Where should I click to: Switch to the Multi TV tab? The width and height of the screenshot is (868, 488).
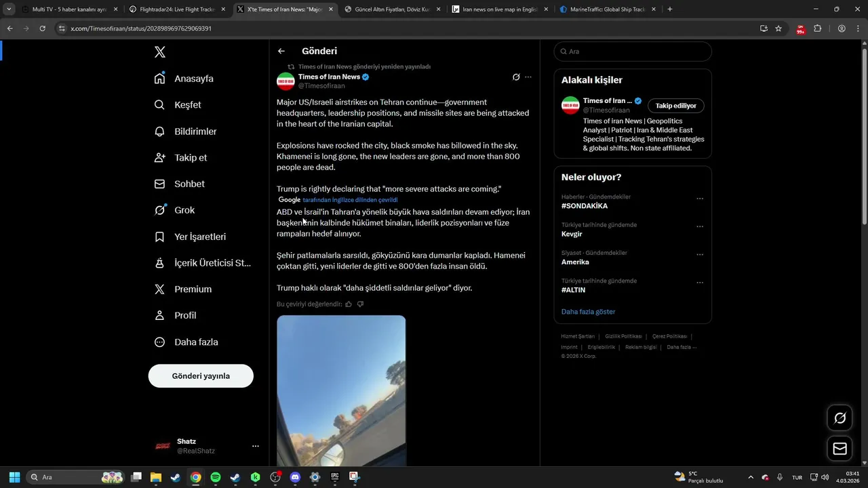pos(71,9)
